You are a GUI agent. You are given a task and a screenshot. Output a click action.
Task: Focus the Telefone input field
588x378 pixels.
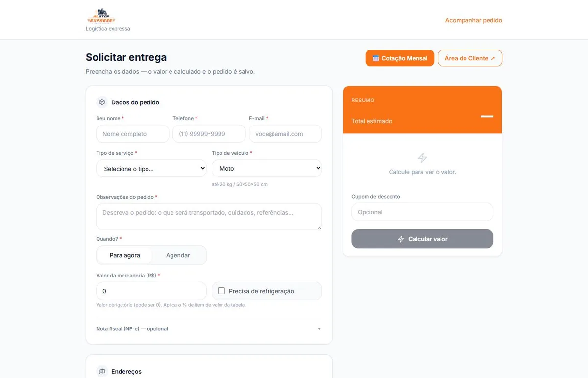point(209,134)
